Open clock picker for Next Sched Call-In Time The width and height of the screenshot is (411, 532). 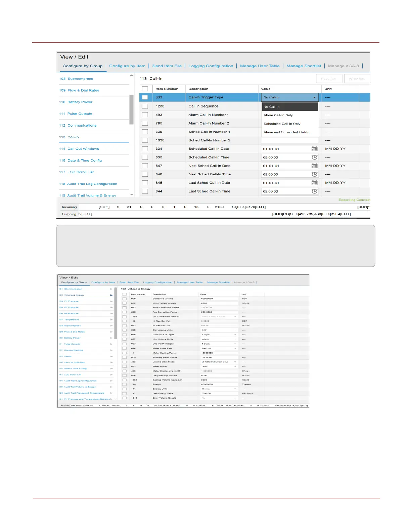click(x=314, y=174)
